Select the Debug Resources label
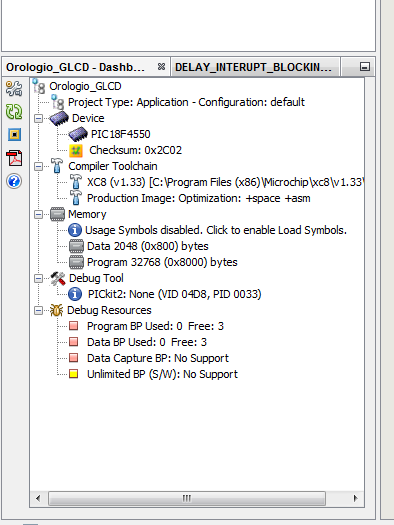 tap(109, 310)
